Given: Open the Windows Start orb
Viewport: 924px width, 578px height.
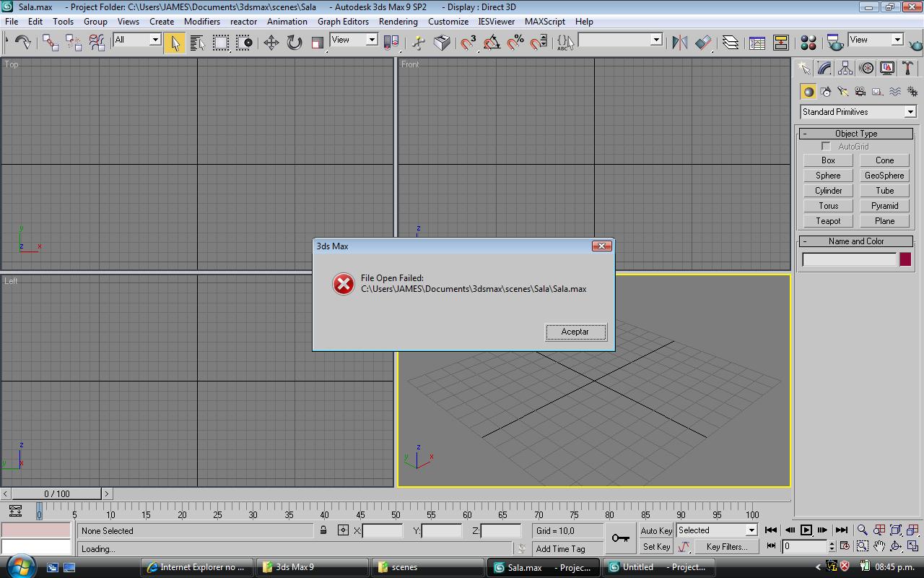Looking at the screenshot, I should coord(19,566).
